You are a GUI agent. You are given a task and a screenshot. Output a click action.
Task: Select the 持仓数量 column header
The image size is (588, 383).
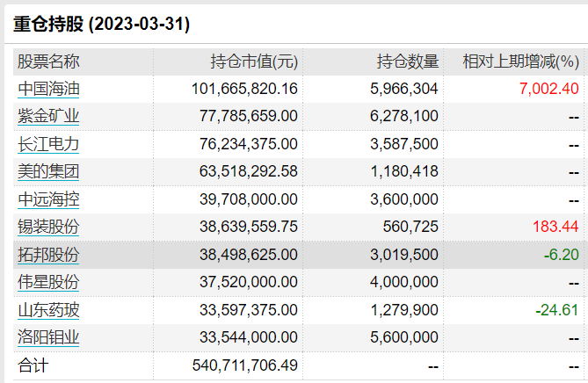(x=408, y=61)
